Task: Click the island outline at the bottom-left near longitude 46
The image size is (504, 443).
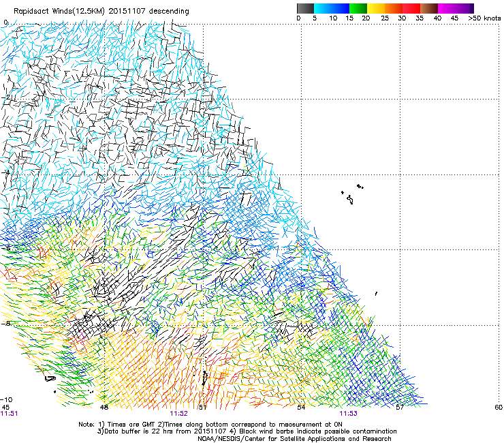Action: click(50, 379)
